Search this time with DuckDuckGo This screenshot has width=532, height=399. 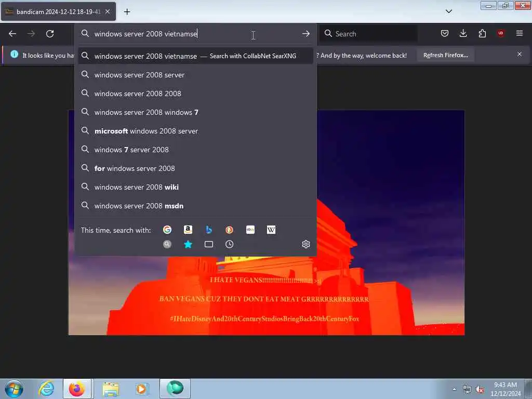(229, 230)
